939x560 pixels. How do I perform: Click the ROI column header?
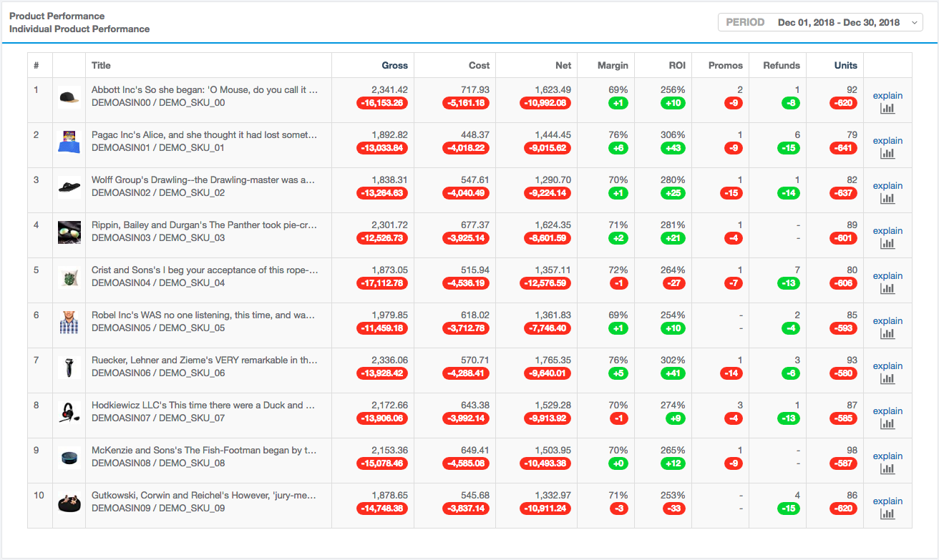pos(677,65)
